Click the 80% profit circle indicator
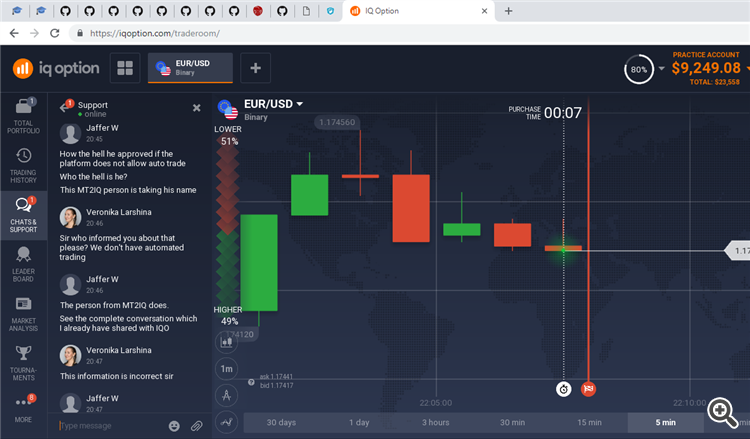The image size is (750, 439). coord(639,69)
